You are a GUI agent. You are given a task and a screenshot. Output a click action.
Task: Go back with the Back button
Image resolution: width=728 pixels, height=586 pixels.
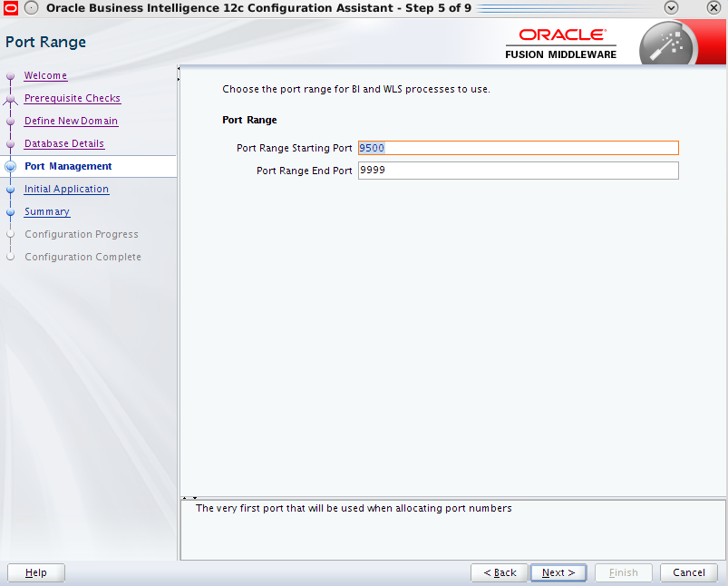500,572
